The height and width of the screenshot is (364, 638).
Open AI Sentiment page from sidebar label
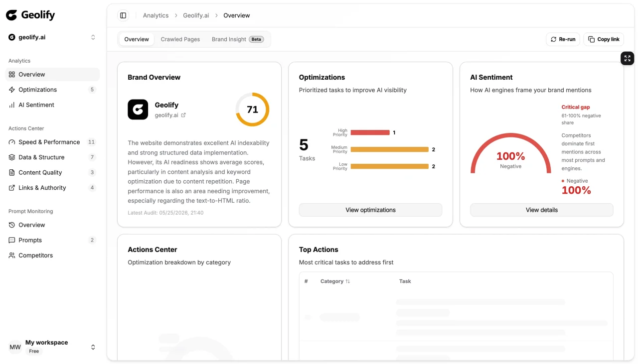pyautogui.click(x=36, y=105)
